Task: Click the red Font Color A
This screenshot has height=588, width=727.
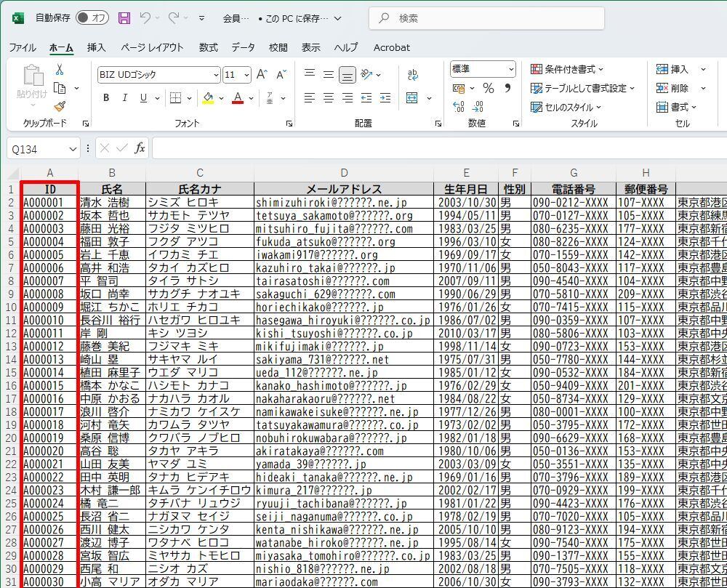Action: 238,98
